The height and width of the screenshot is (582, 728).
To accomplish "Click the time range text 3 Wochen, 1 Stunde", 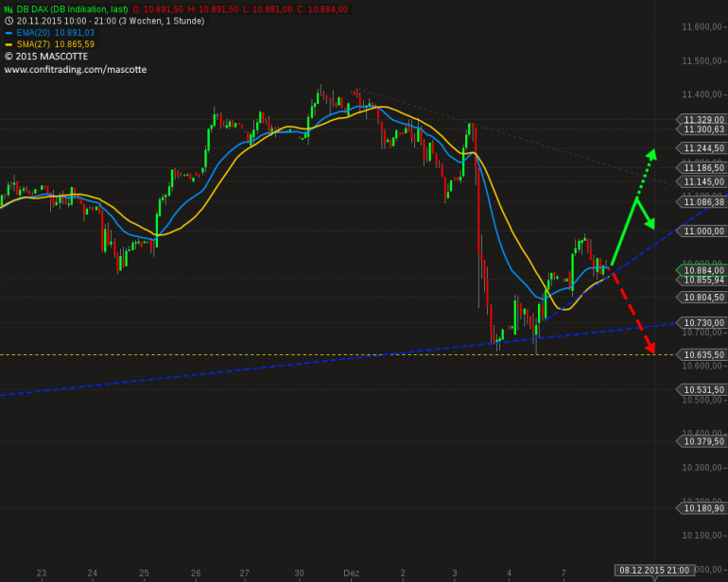I will [x=162, y=21].
